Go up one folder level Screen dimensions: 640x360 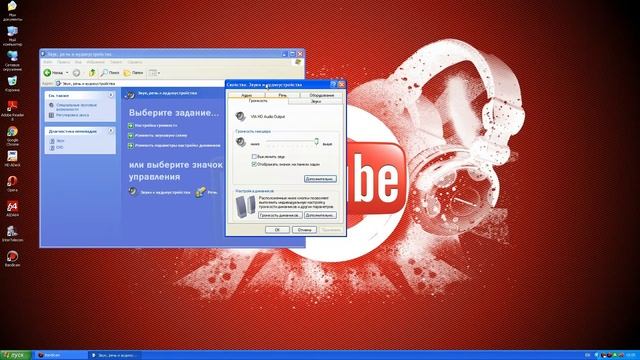pos(92,73)
